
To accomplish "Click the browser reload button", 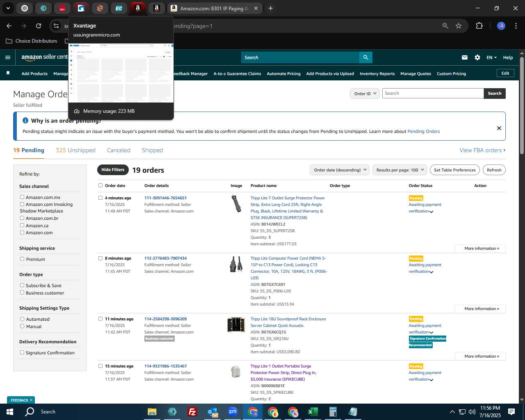I will 39,26.
